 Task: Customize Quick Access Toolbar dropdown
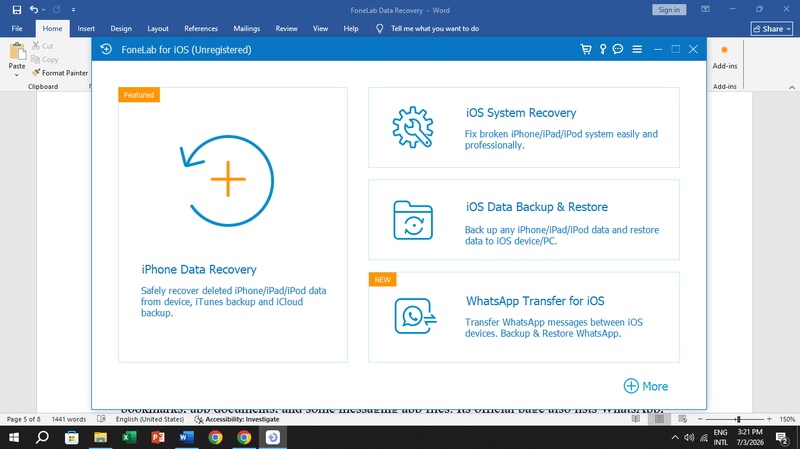73,10
